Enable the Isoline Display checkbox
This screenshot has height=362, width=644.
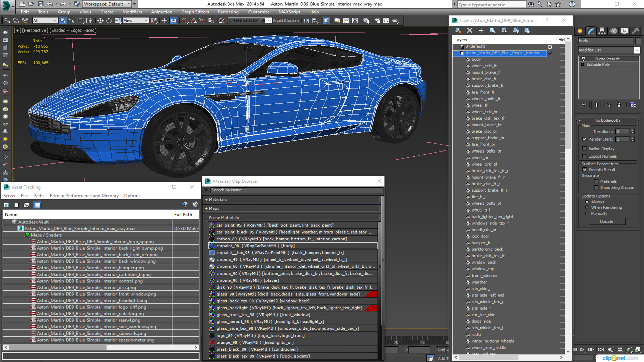584,149
